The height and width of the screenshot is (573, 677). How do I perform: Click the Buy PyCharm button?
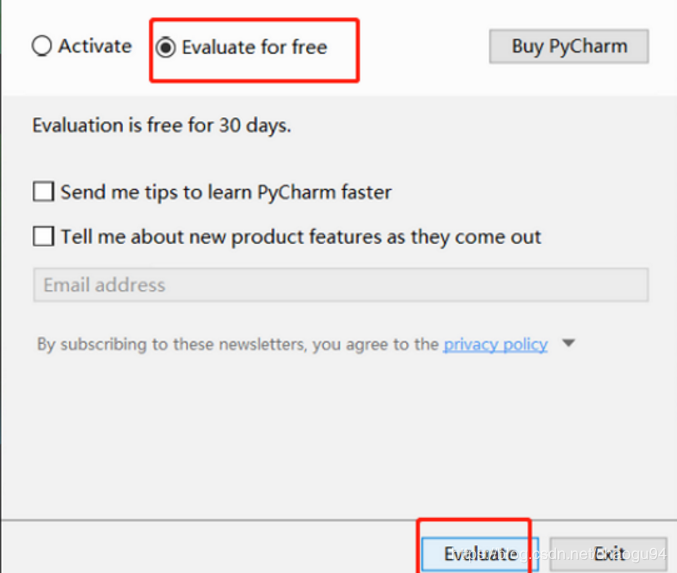[x=569, y=46]
